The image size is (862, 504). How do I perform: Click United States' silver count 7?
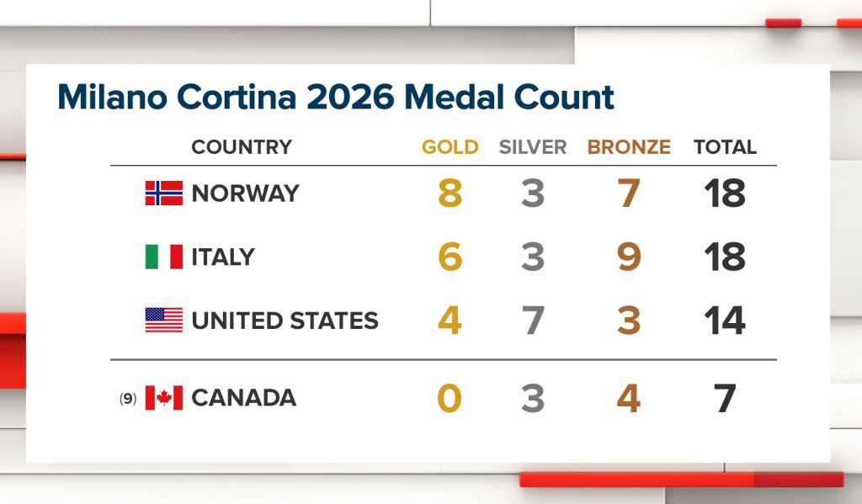pyautogui.click(x=533, y=321)
